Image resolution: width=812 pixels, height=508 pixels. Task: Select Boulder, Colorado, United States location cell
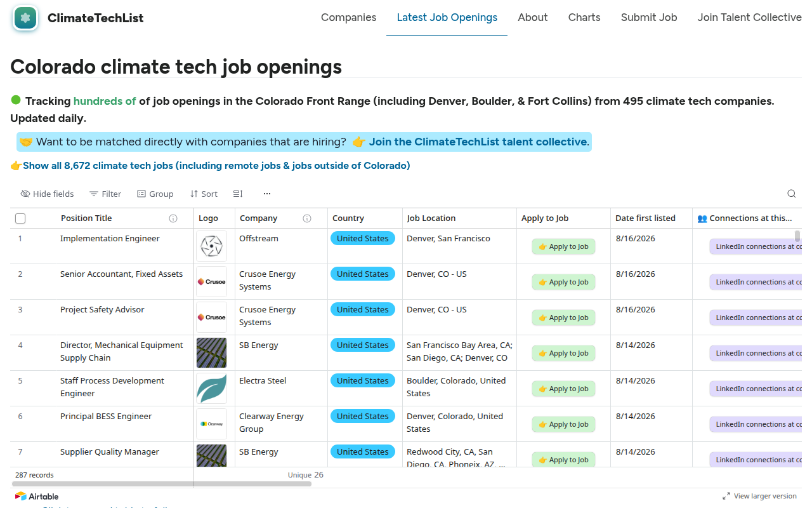tap(459, 389)
